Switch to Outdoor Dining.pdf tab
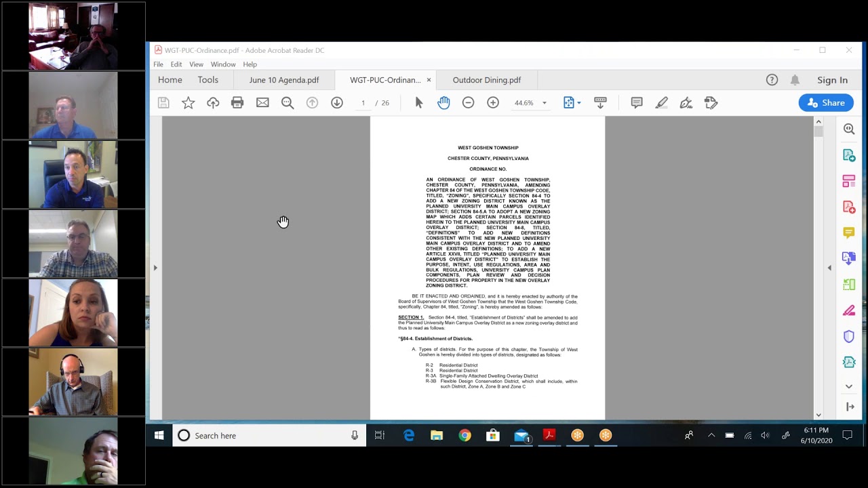 (x=487, y=80)
